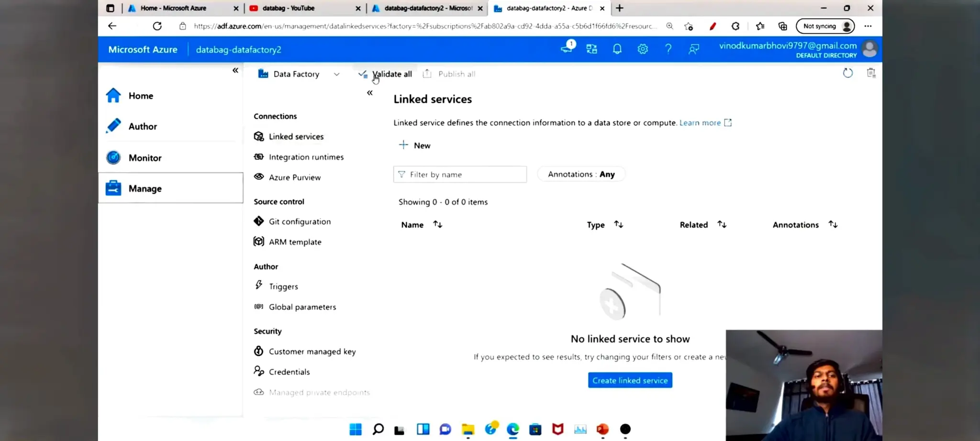Add this page to favorites
Image resolution: width=980 pixels, height=441 pixels.
click(x=689, y=26)
